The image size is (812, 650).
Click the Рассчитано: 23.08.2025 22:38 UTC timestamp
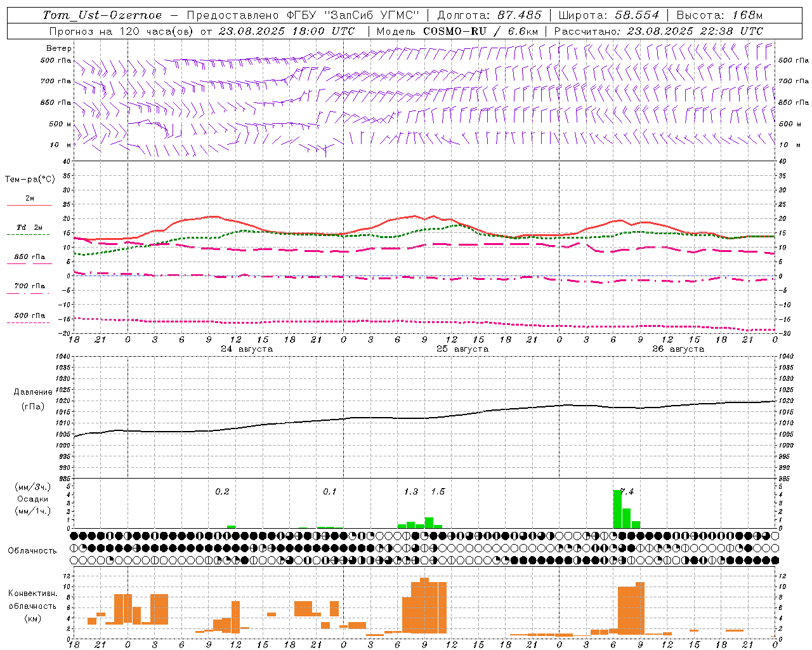tap(658, 31)
